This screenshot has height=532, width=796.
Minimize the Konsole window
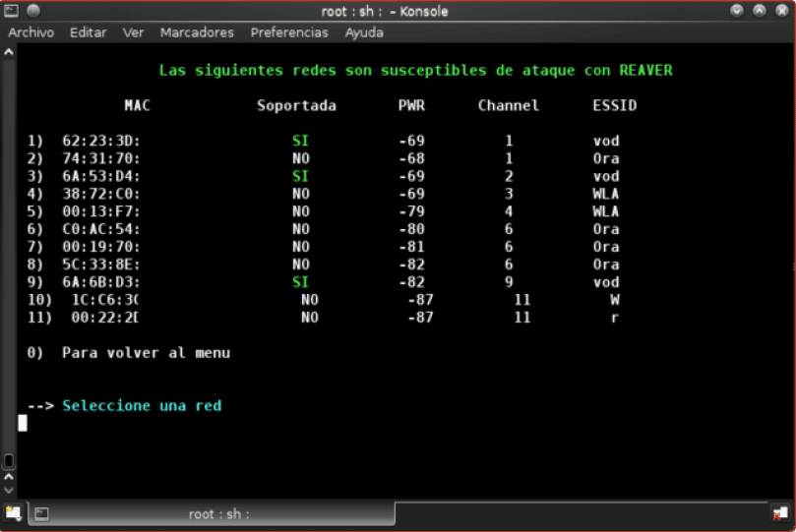(737, 10)
